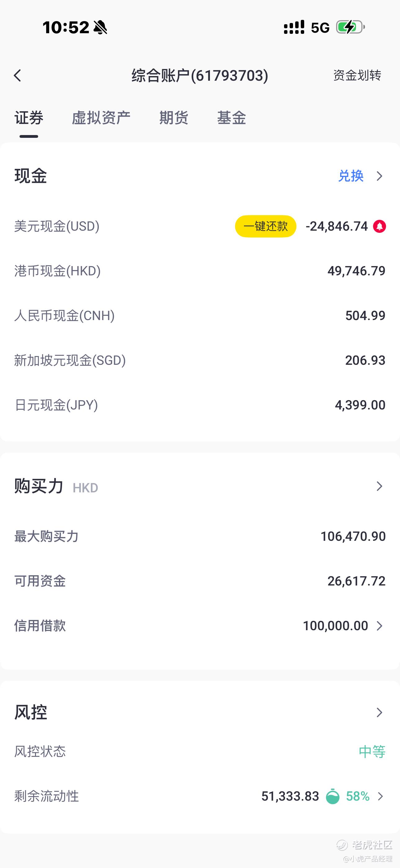Tap the battery charging icon
Image resolution: width=400 pixels, height=868 pixels.
pyautogui.click(x=350, y=27)
